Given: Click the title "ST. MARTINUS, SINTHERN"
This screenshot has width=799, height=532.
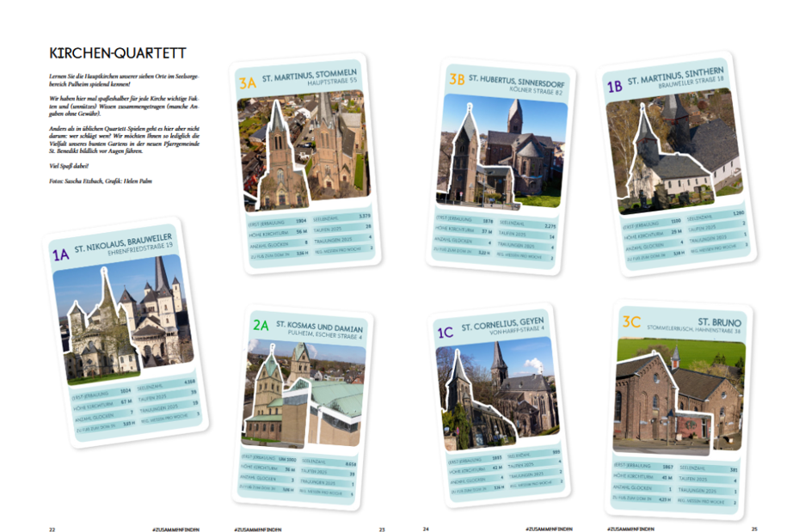Looking at the screenshot, I should [676, 76].
